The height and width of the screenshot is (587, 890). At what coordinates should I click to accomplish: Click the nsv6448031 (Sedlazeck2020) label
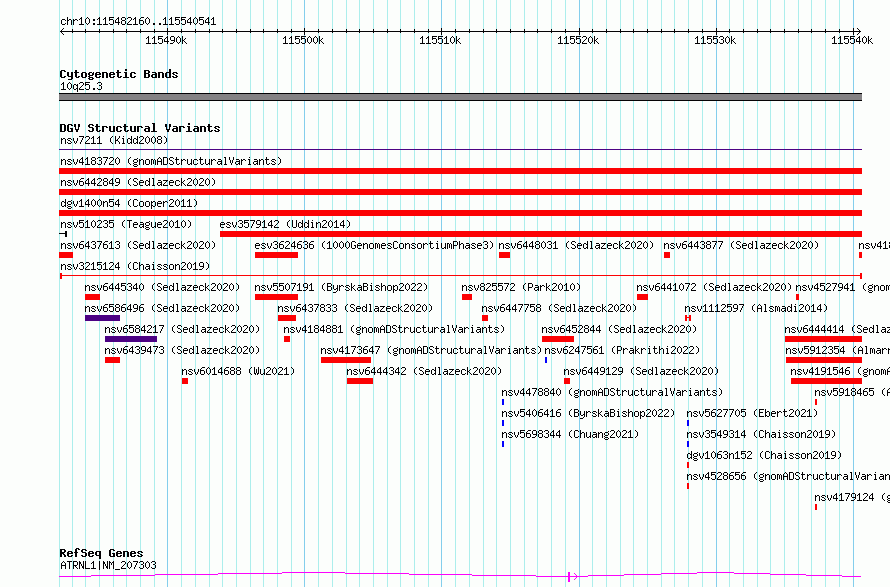[576, 245]
